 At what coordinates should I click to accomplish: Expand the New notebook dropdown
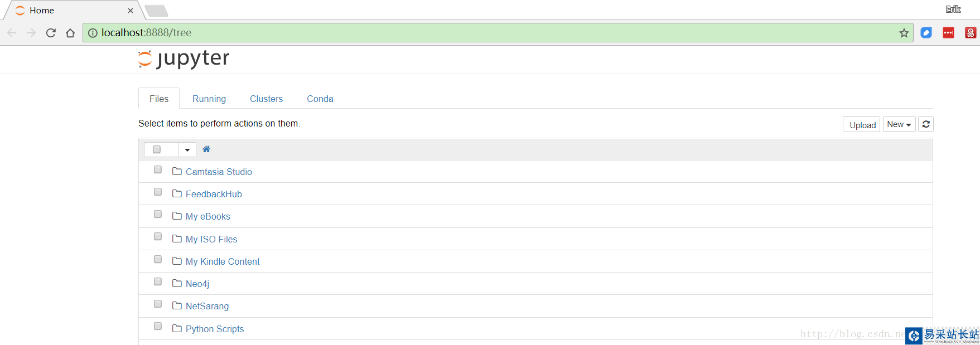pos(899,124)
